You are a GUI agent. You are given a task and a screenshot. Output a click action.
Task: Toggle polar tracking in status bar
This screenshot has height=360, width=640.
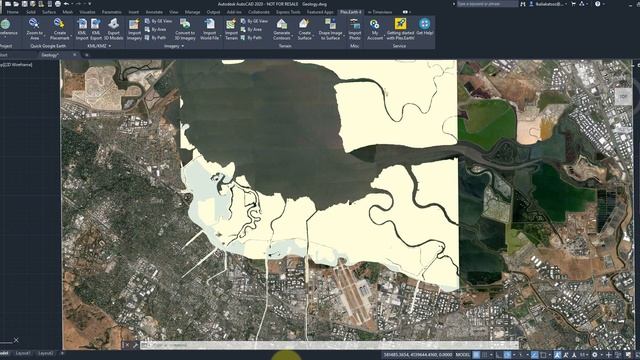pos(507,355)
